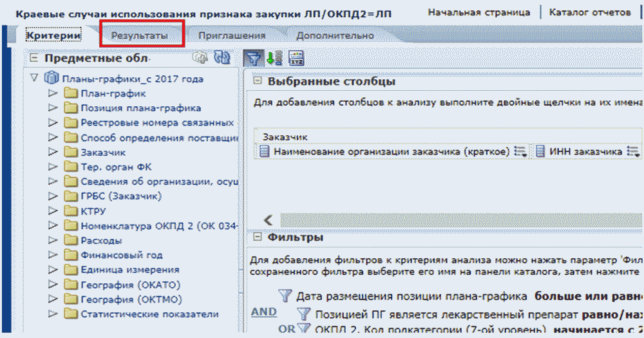Image resolution: width=644 pixels, height=338 pixels.
Task: Expand the КТРУ folder in tree
Action: coord(53,211)
